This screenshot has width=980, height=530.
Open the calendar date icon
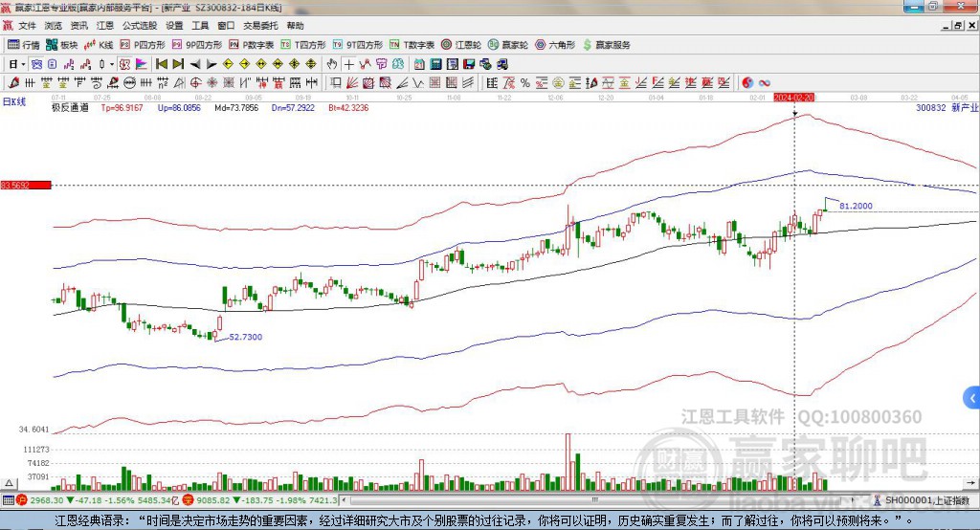click(x=419, y=64)
